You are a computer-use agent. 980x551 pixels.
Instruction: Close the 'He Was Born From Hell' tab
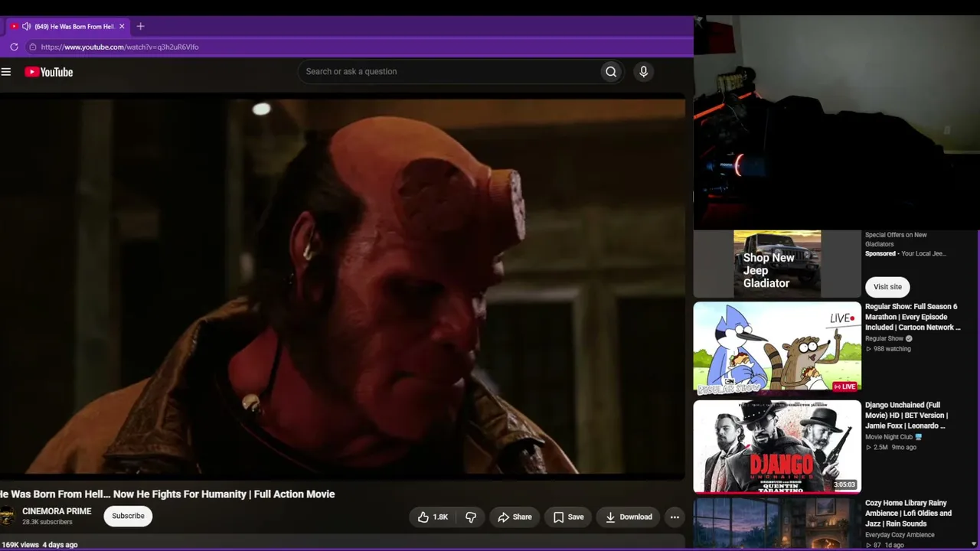[122, 26]
